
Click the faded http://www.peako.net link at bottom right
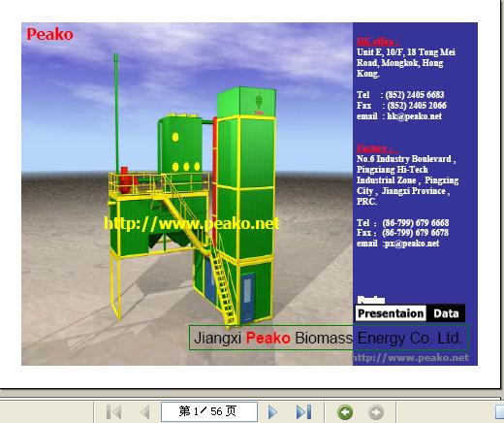(x=410, y=357)
